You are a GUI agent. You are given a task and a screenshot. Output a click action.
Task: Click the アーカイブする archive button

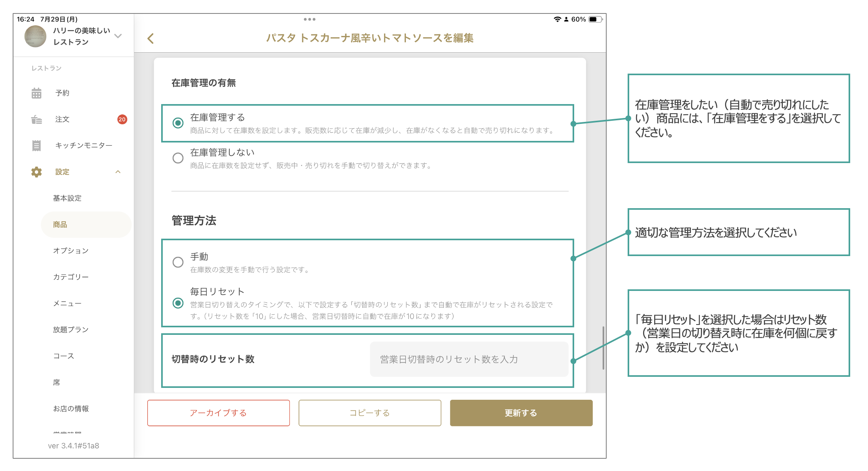[218, 413]
